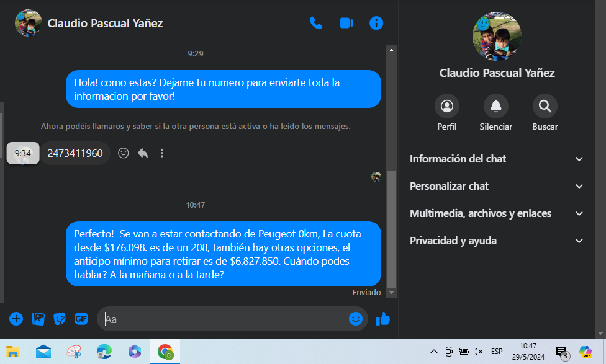This screenshot has height=364, width=606.
Task: Send a thumbs-up like
Action: (x=383, y=319)
